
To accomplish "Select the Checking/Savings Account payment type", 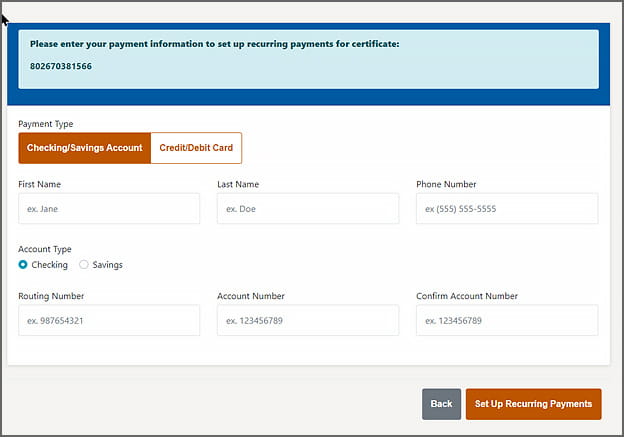I will click(84, 148).
